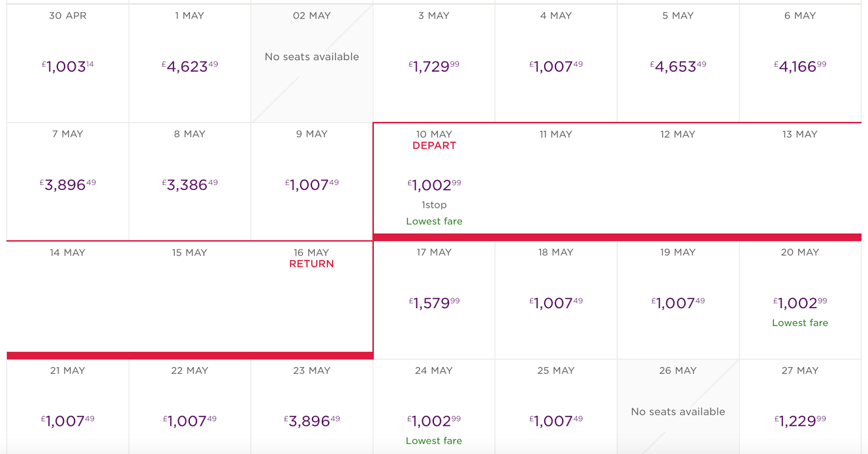Choose 20 MAY lowest fare £1,002.99
This screenshot has width=868, height=454.
coord(800,299)
